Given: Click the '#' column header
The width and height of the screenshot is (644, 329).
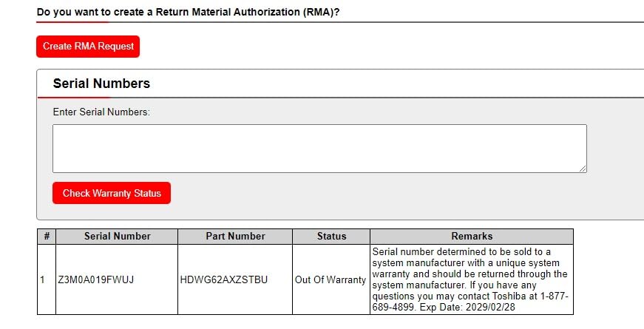Looking at the screenshot, I should (x=47, y=237).
